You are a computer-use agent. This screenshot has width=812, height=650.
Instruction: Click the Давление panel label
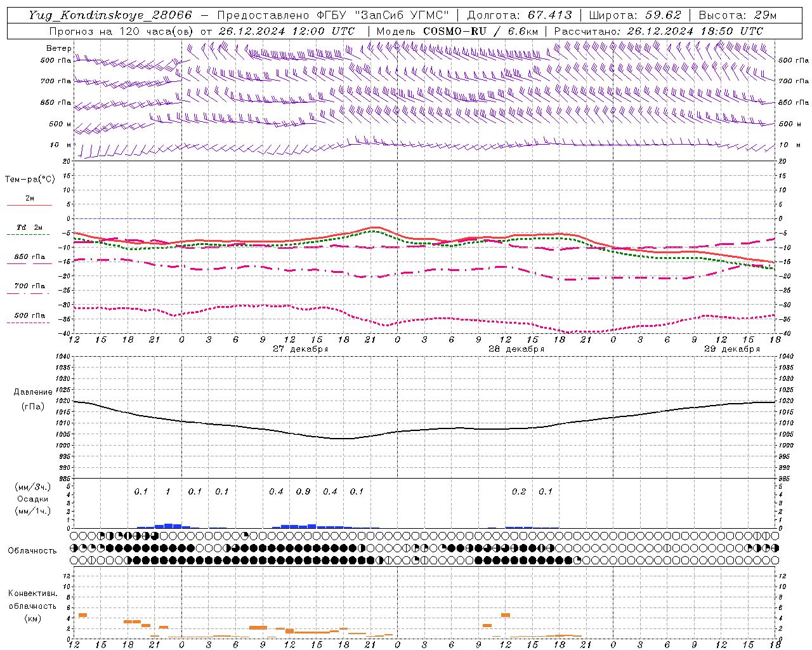[33, 392]
